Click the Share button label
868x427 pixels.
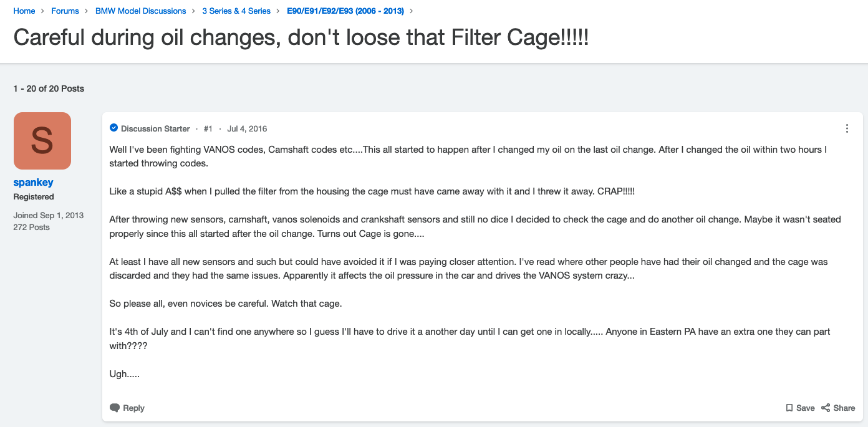(844, 408)
